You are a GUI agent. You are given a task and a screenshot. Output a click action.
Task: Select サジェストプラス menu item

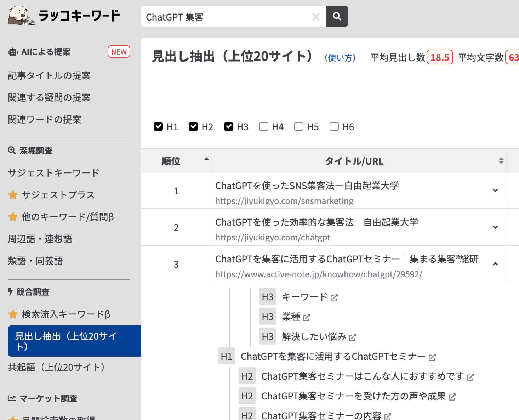pyautogui.click(x=58, y=195)
